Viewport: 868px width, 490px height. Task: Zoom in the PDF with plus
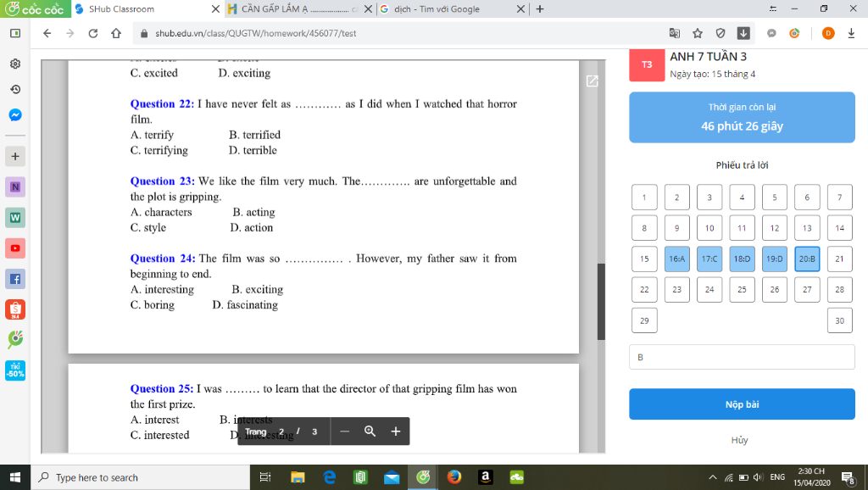click(x=395, y=432)
